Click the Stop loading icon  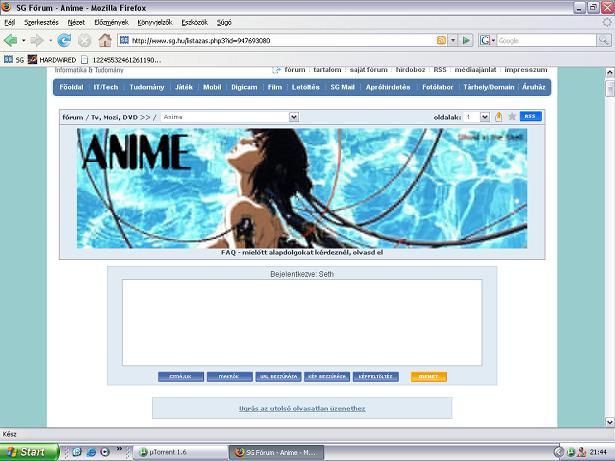pyautogui.click(x=84, y=40)
